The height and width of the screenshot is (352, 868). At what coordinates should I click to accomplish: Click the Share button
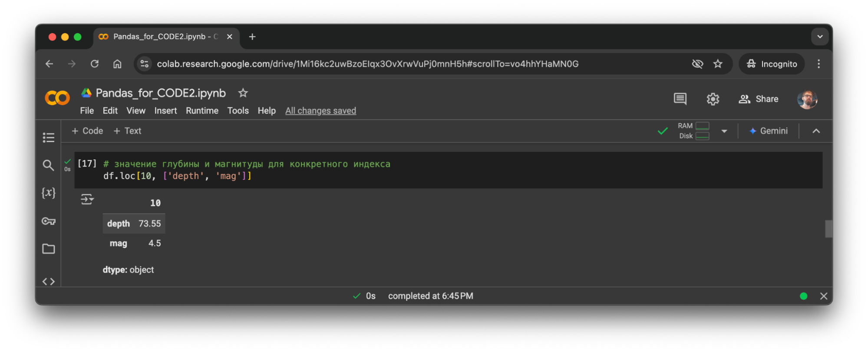click(759, 99)
